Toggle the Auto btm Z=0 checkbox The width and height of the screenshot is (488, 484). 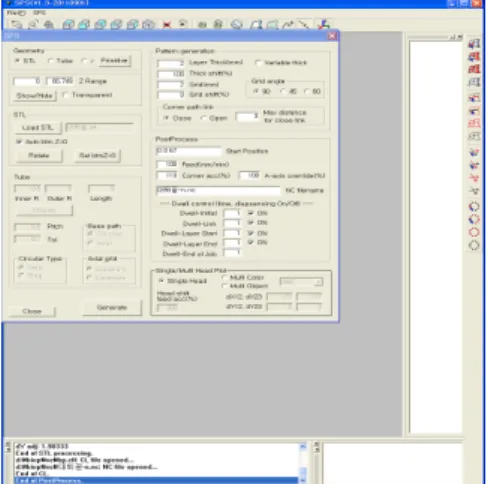[x=19, y=142]
